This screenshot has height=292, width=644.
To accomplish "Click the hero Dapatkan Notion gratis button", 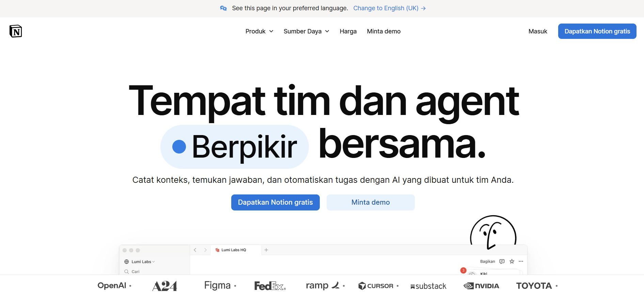I will pyautogui.click(x=276, y=202).
